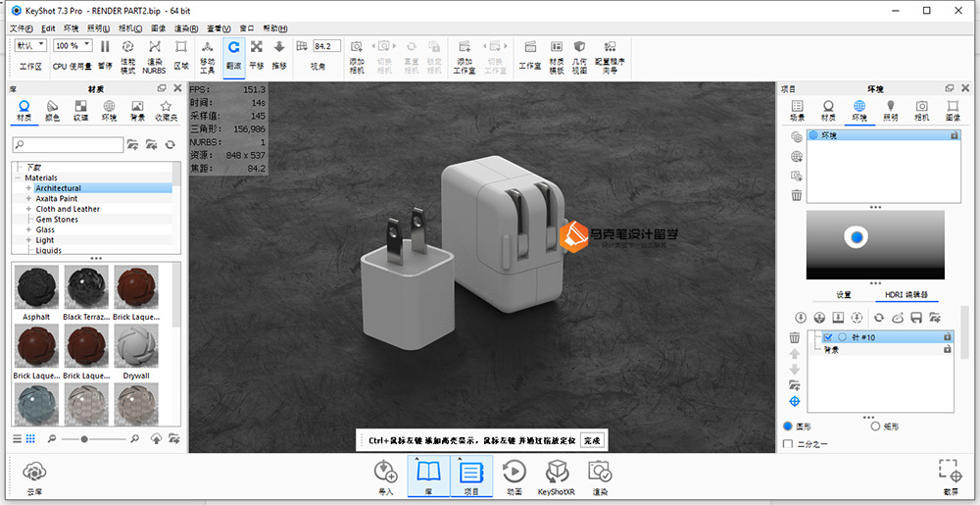This screenshot has height=505, width=980.
Task: Select the 矩形 rectangular shape radio
Action: coord(875,427)
